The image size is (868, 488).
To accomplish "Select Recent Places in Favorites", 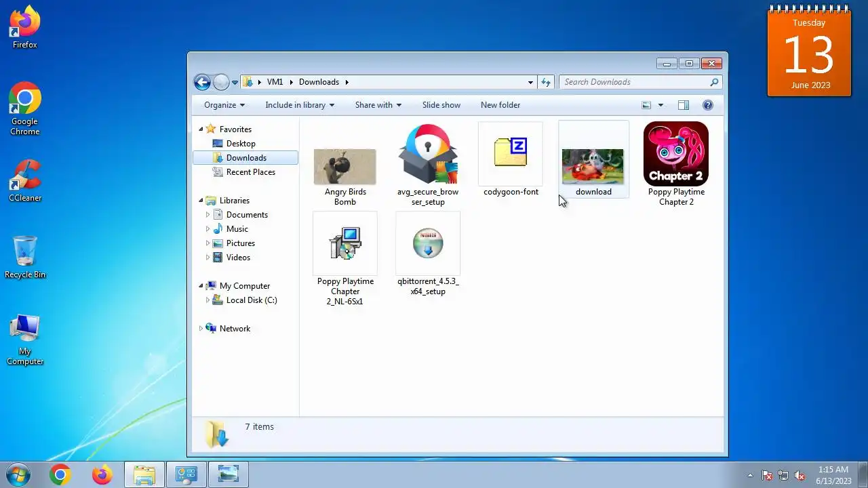I will pos(251,172).
